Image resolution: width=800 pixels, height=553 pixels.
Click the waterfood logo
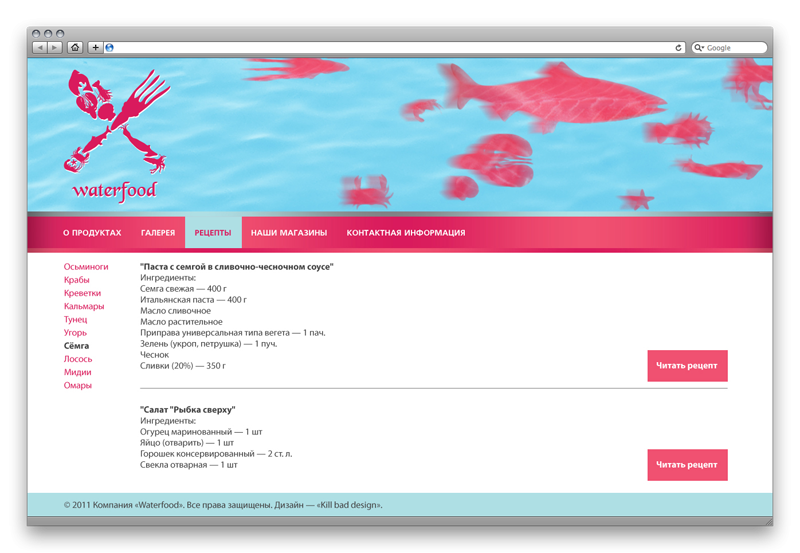tap(116, 135)
